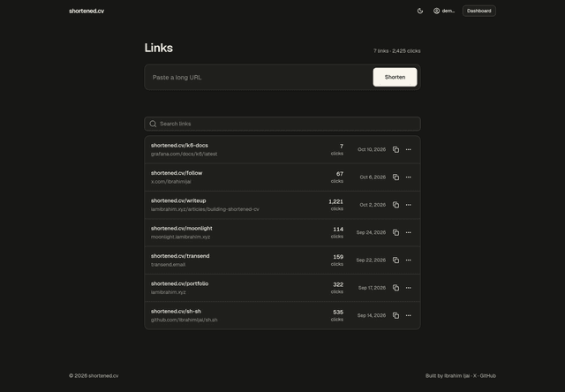
Task: Open shortened.cv/portfolio link title
Action: point(179,283)
